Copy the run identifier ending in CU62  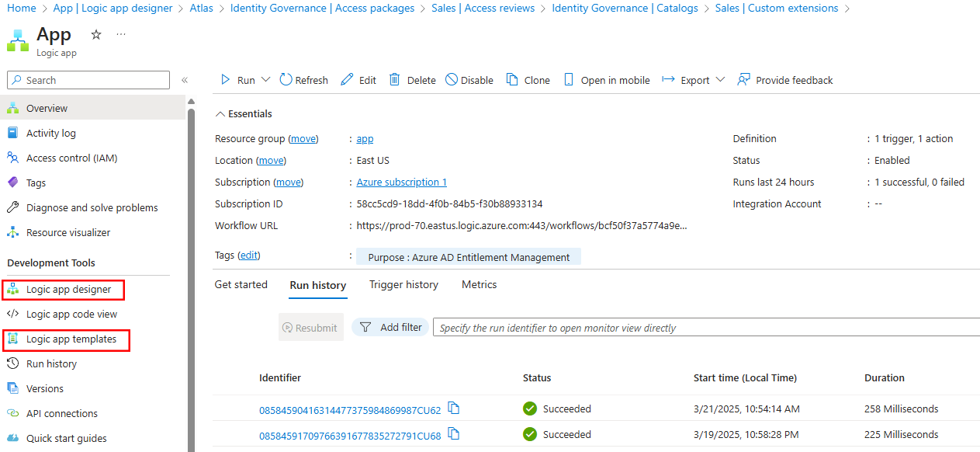(x=454, y=409)
